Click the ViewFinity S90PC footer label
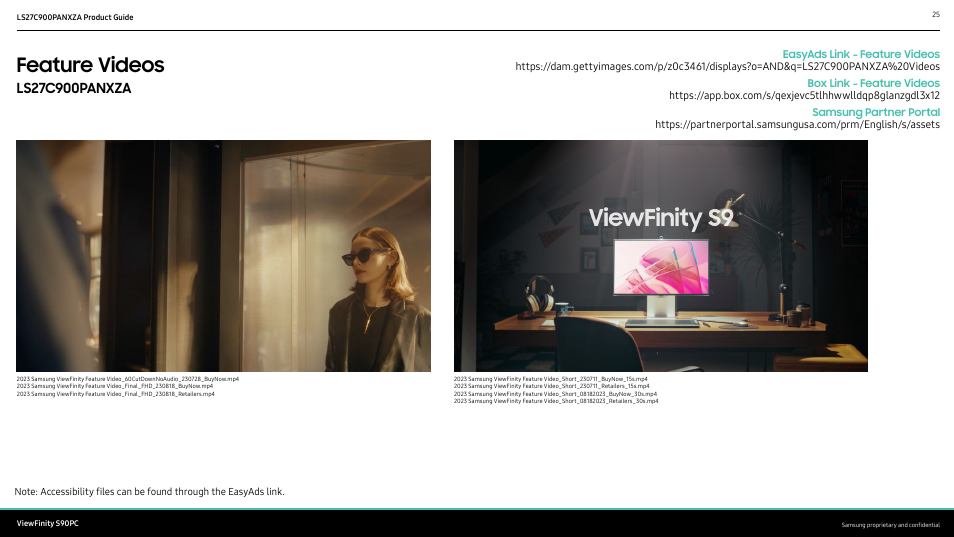The width and height of the screenshot is (954, 537). pyautogui.click(x=47, y=523)
